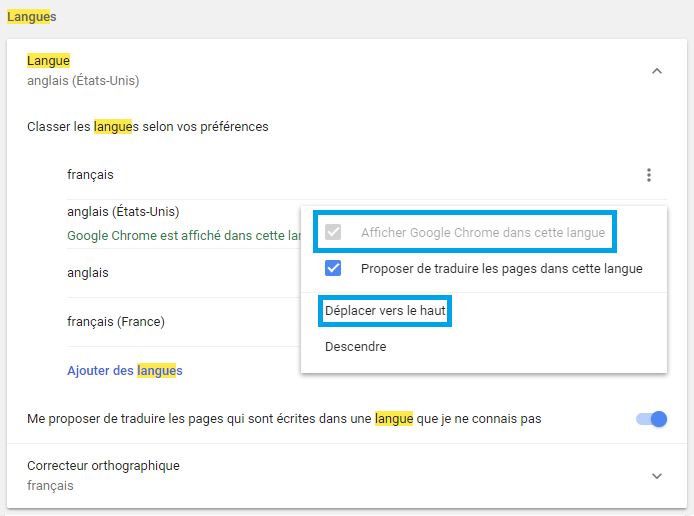
Task: Click the Ajouter des langues link
Action: 125,370
